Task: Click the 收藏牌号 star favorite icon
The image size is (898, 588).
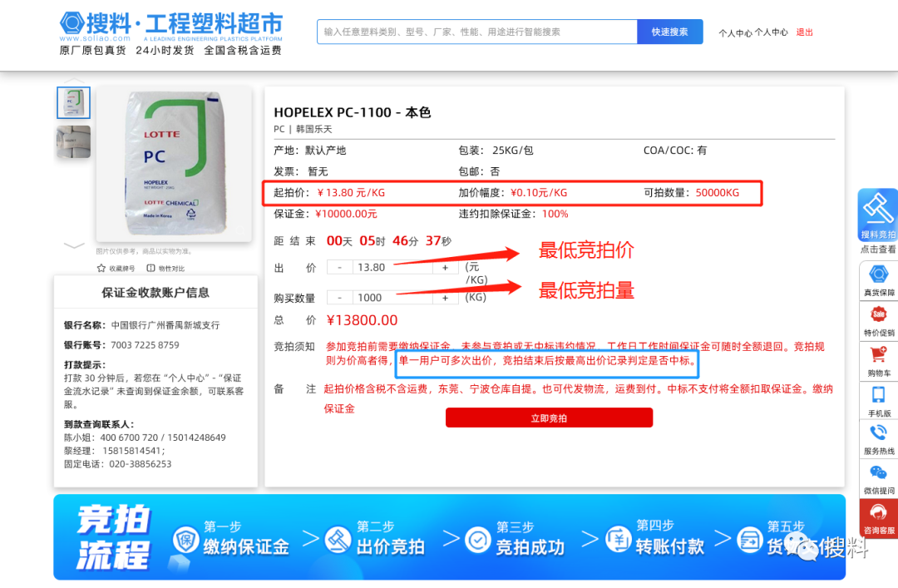Action: click(x=101, y=269)
